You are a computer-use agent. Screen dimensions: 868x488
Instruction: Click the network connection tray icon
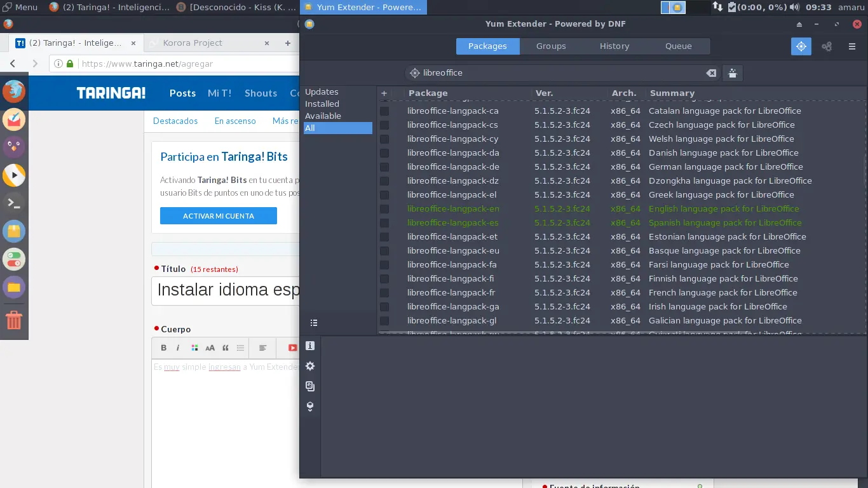tap(717, 7)
